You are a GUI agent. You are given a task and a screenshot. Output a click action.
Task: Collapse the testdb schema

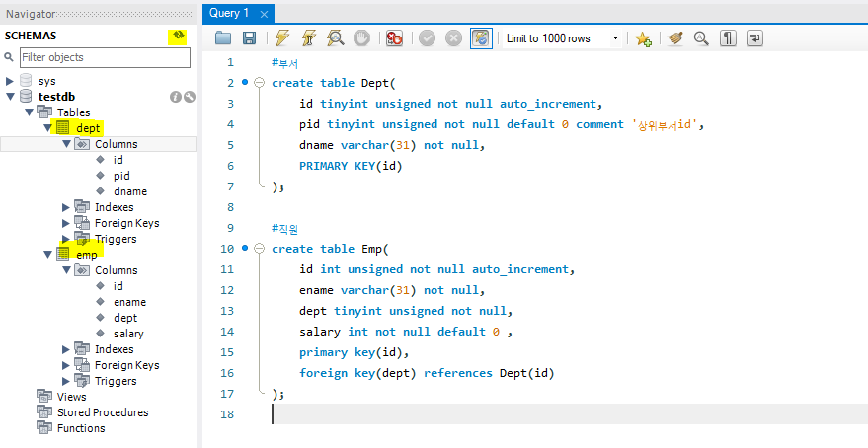point(10,97)
